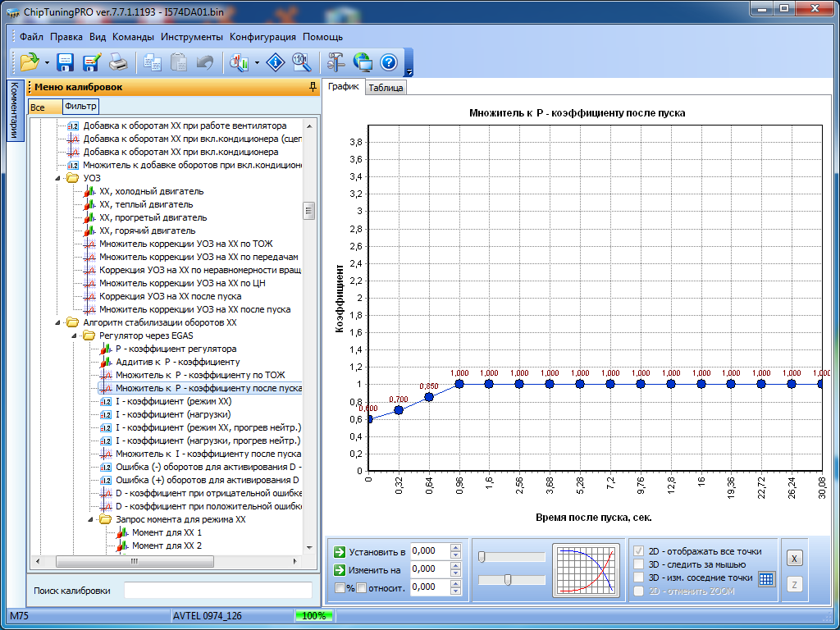Screen dimensions: 840x630
Task: Enable 3D - изм. соседние точки checkbox
Action: point(640,577)
